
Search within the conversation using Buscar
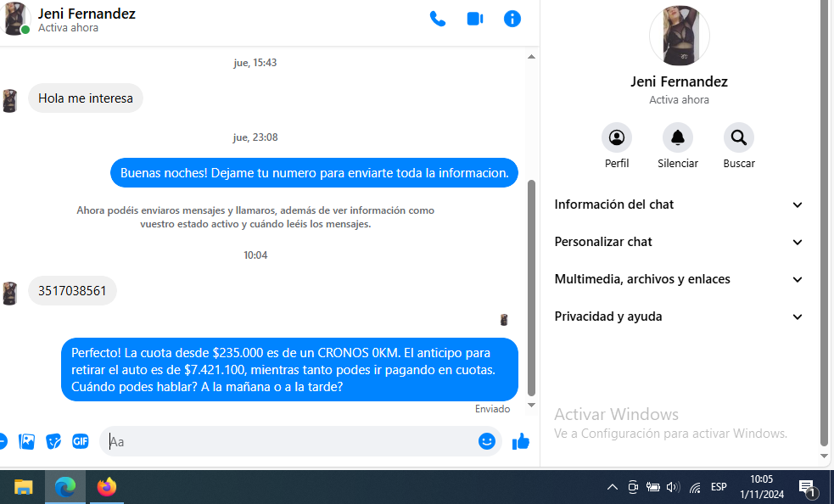point(738,137)
